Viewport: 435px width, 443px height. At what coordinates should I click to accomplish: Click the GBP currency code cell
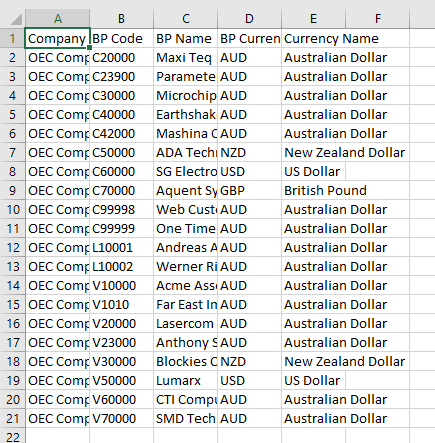[249, 191]
